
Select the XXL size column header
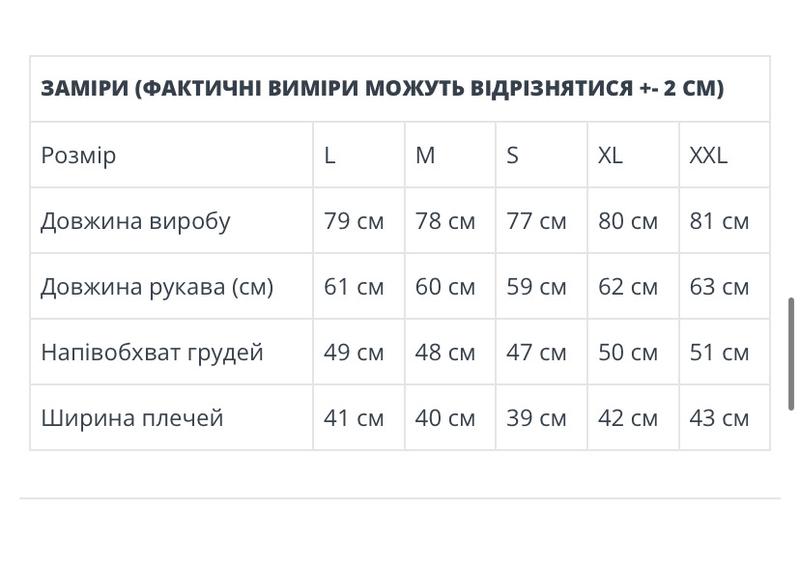pos(709,155)
